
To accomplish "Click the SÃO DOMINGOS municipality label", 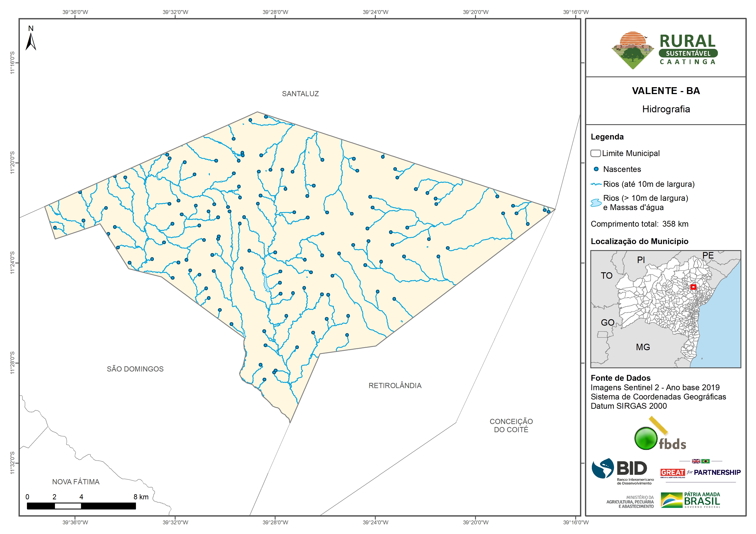I will pos(135,369).
